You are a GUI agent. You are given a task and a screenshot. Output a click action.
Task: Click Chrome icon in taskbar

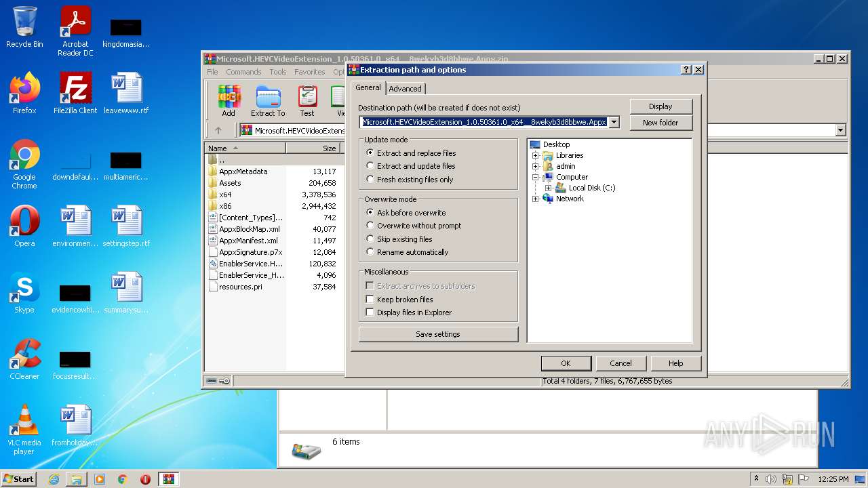tap(123, 479)
